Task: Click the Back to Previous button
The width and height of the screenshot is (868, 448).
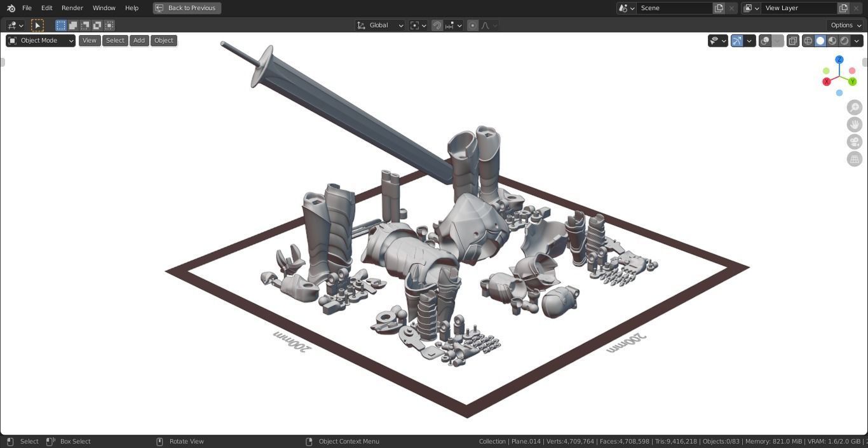Action: (x=187, y=8)
